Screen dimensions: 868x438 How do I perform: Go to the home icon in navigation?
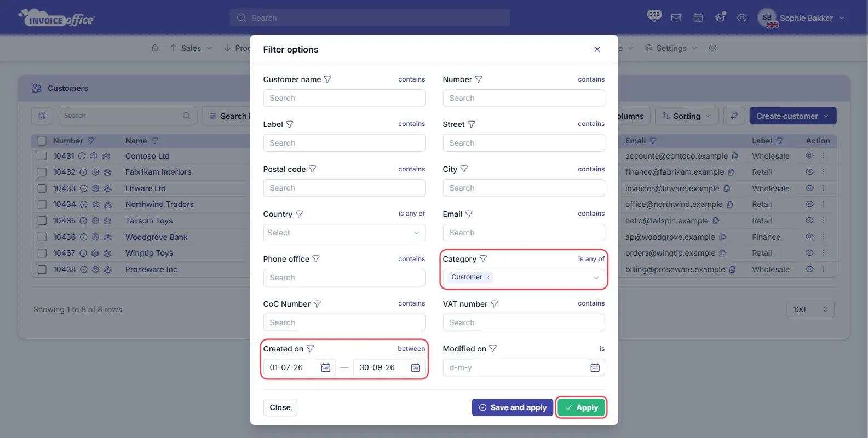[155, 48]
